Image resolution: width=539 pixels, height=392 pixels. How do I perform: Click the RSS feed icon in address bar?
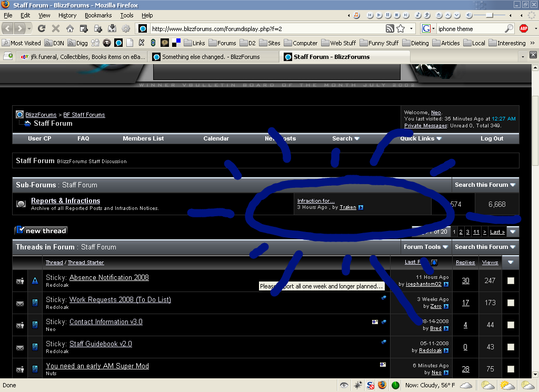390,28
